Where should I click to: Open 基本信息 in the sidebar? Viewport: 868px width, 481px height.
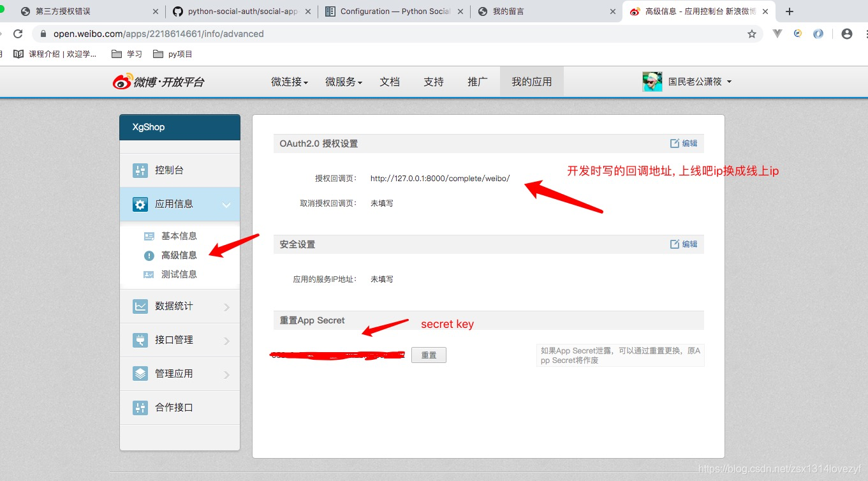coord(179,236)
